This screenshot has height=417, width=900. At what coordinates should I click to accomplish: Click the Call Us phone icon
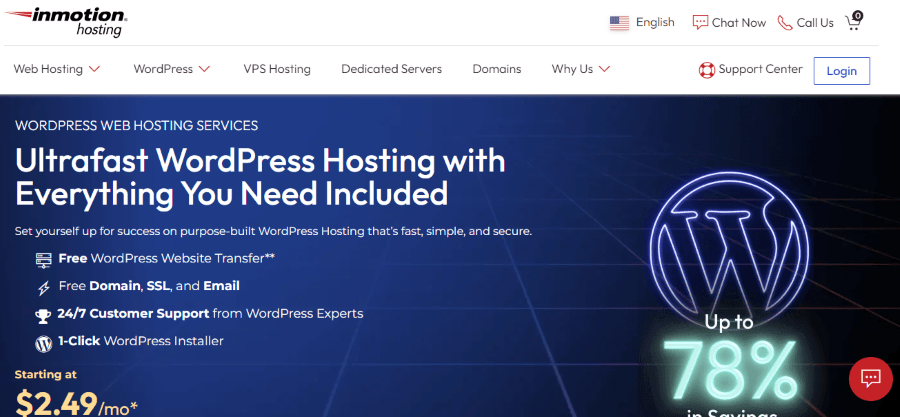(x=784, y=23)
